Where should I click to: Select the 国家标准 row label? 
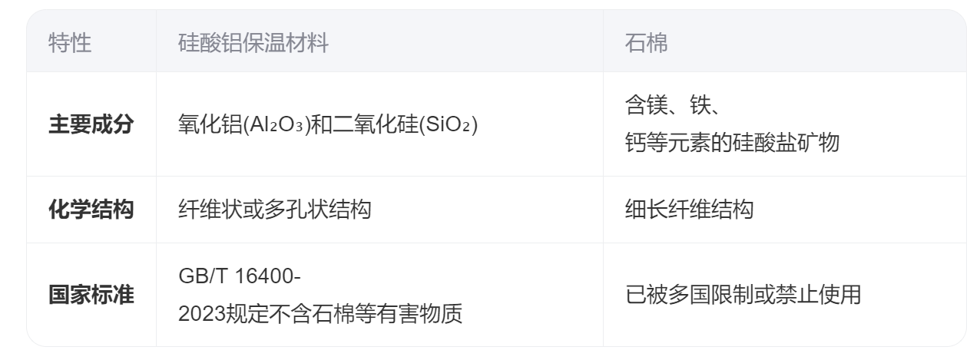pyautogui.click(x=91, y=295)
